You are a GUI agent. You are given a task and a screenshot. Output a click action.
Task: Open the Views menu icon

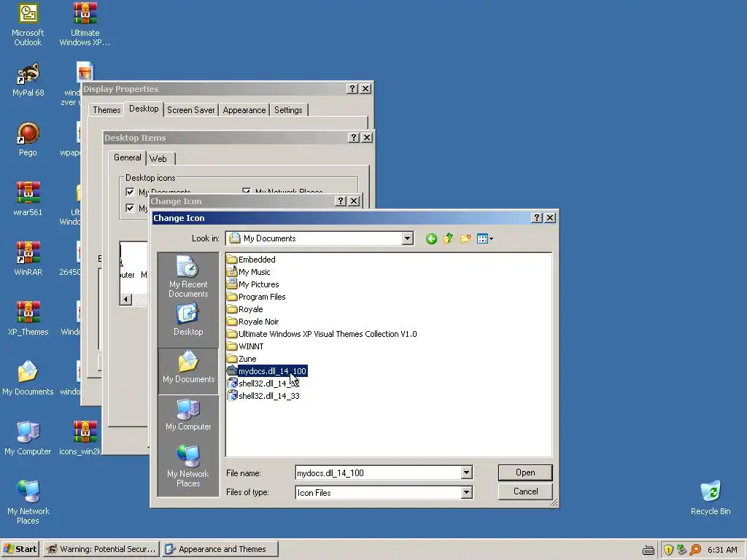pos(482,239)
